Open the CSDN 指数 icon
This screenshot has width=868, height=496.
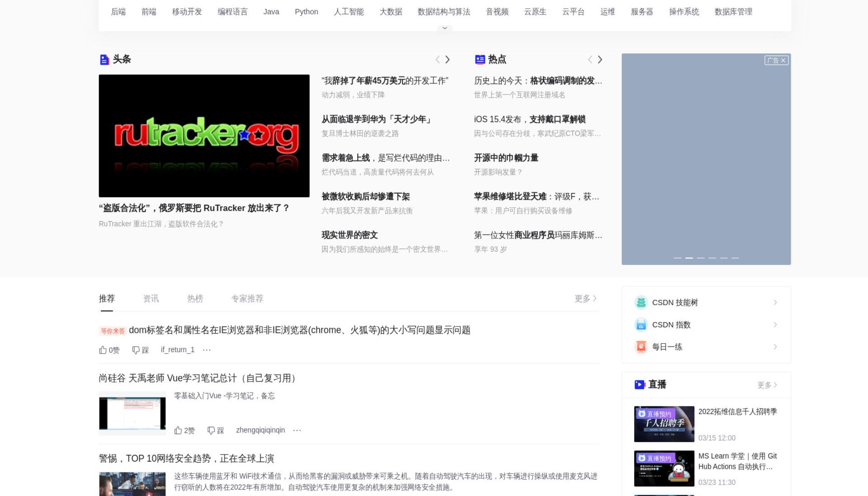coord(641,325)
